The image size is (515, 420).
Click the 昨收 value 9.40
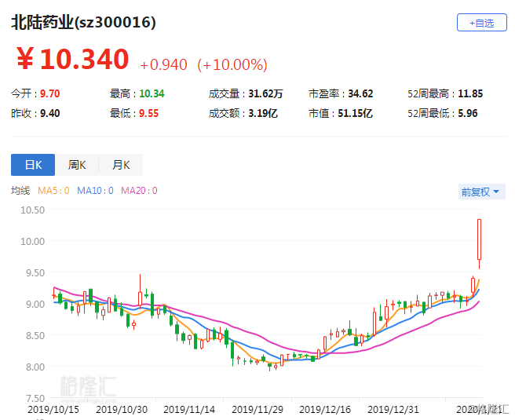[x=50, y=113]
